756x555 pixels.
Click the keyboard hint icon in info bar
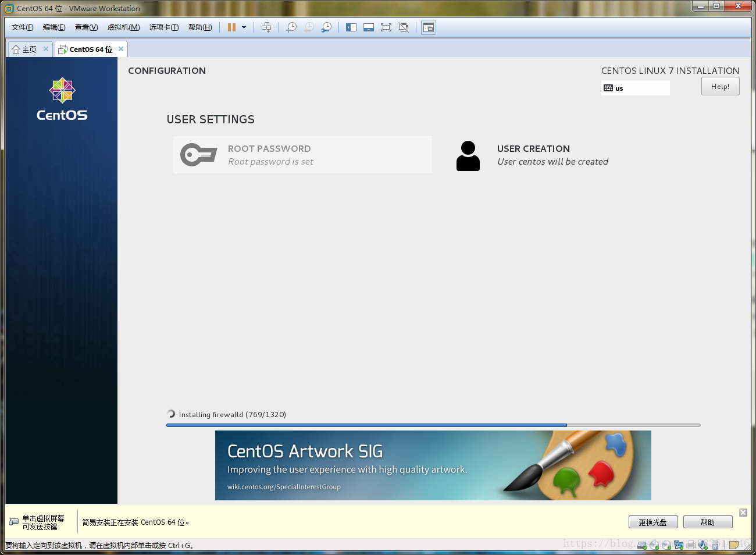(14, 522)
